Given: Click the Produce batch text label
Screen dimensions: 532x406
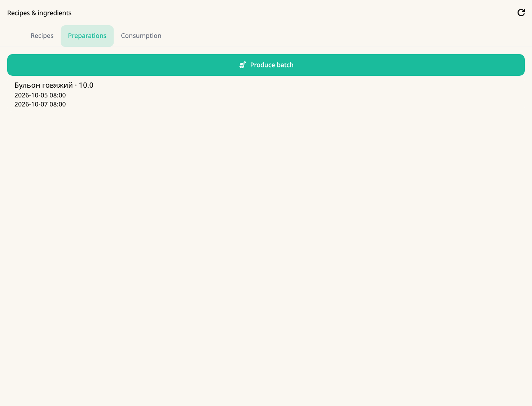Looking at the screenshot, I should point(272,65).
